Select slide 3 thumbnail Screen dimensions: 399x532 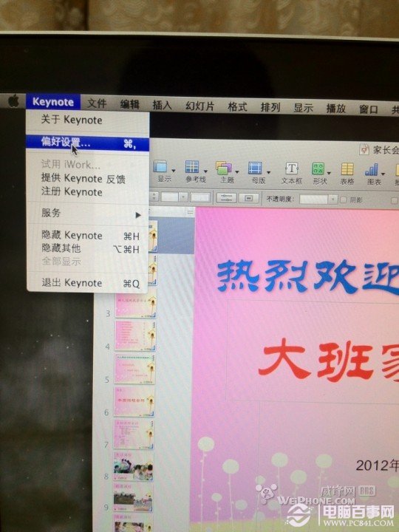click(x=136, y=307)
